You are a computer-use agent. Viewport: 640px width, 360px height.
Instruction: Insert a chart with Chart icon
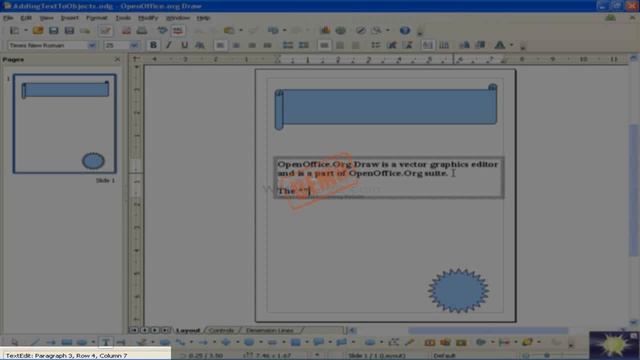(x=325, y=31)
